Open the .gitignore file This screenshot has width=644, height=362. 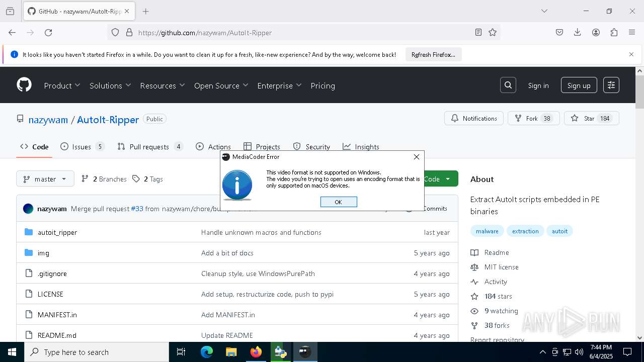[x=52, y=274]
